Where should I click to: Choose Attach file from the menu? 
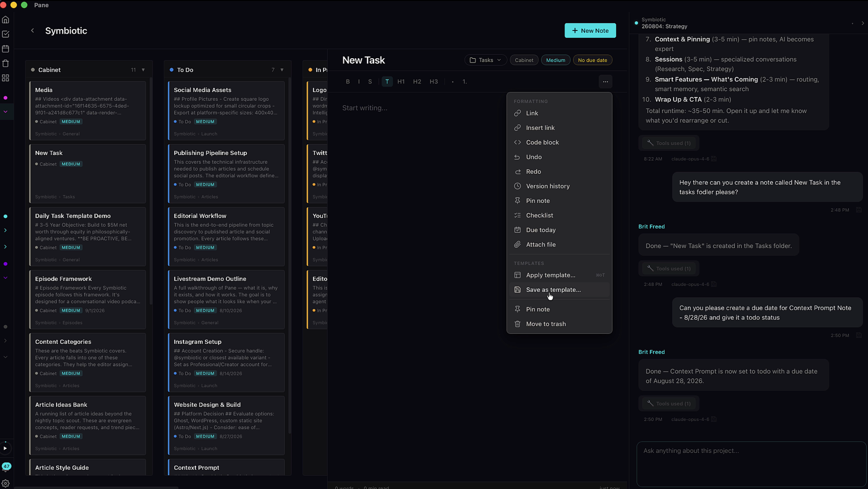click(559, 244)
